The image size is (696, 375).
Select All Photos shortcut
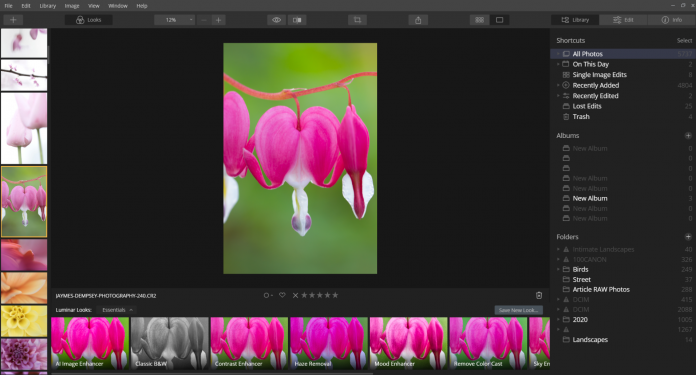pos(623,54)
